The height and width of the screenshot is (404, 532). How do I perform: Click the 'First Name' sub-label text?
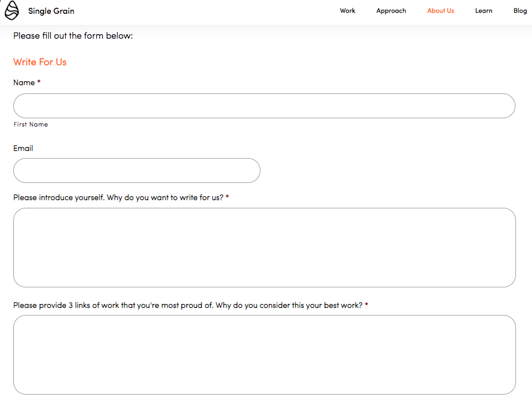click(31, 124)
